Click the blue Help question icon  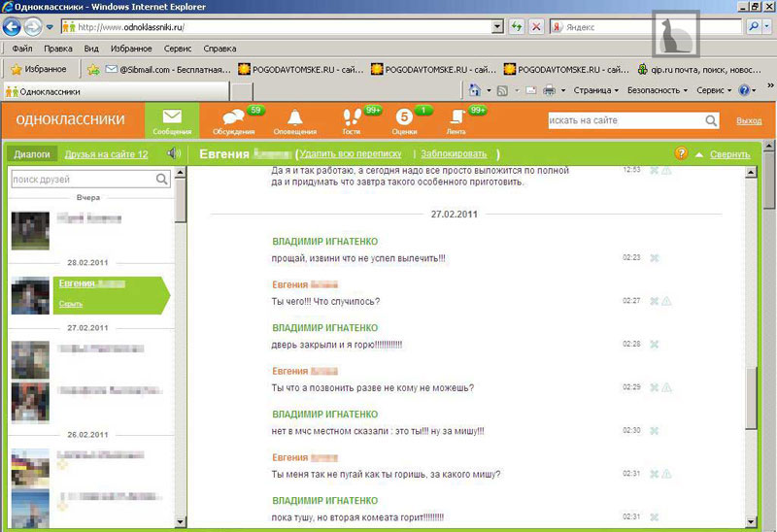[x=744, y=90]
